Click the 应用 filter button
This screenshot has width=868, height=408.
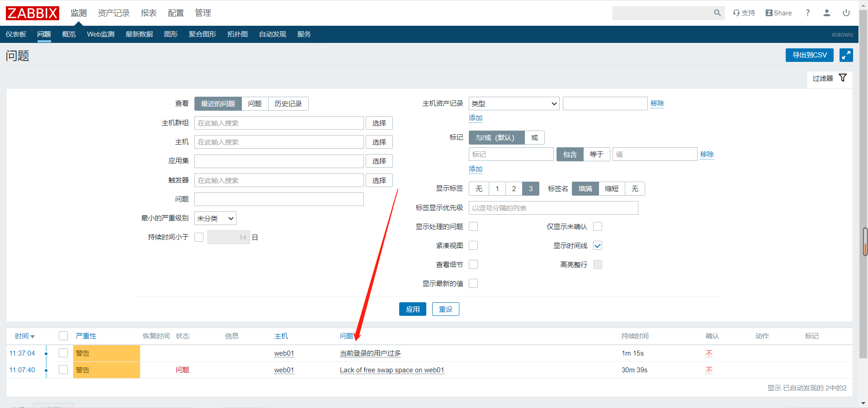click(x=412, y=309)
